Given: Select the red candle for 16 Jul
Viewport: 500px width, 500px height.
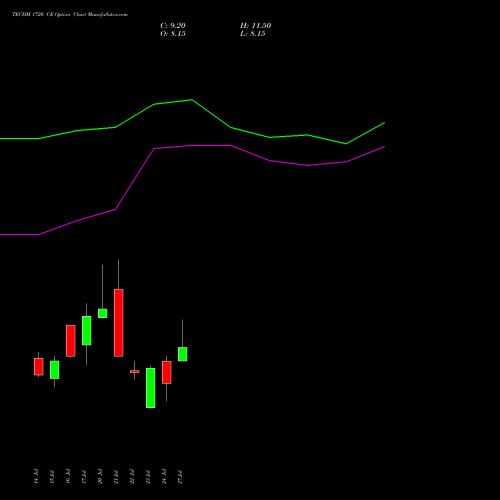Looking at the screenshot, I should pyautogui.click(x=71, y=341).
